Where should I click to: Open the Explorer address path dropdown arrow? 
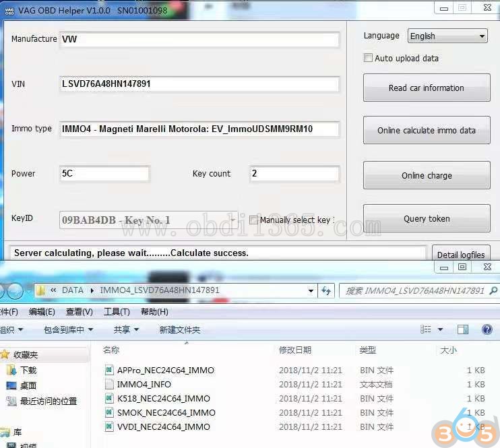310,291
